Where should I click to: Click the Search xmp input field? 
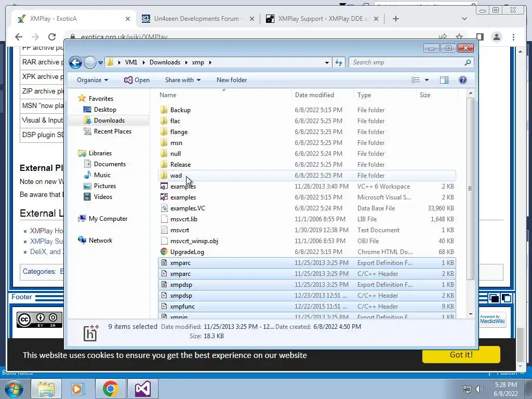point(407,62)
